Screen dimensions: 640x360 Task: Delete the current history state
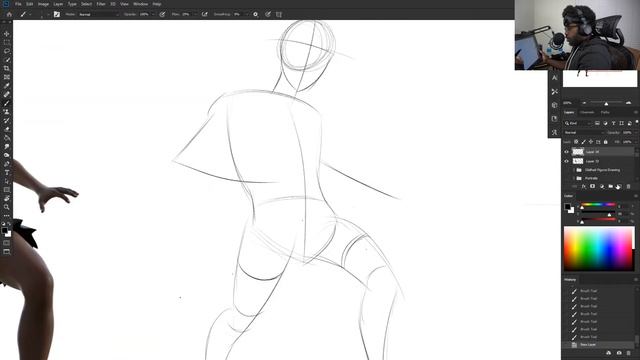coord(629,353)
